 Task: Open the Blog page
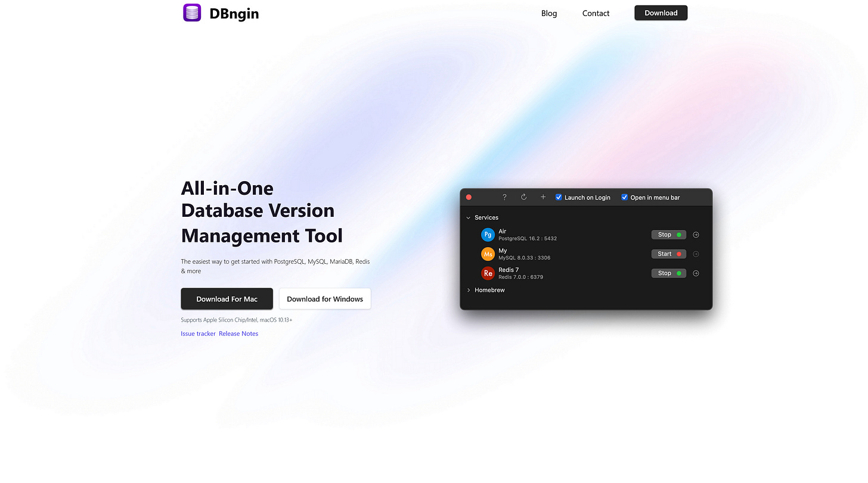(x=549, y=13)
